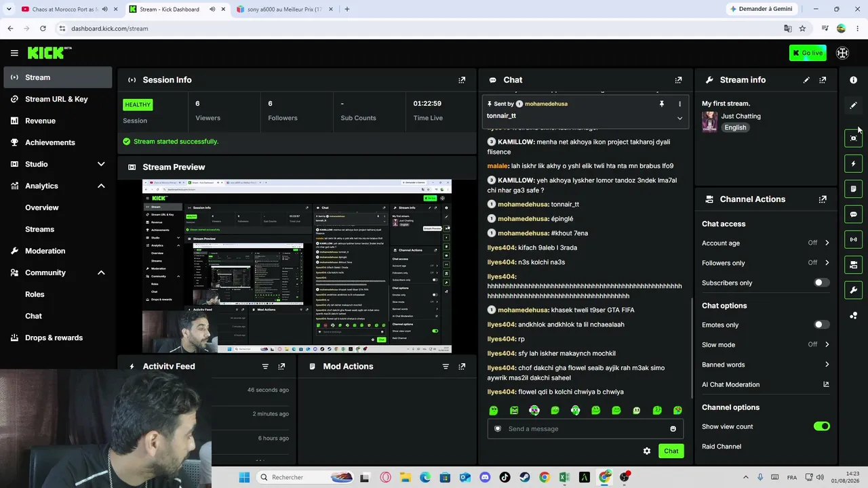Click the info icon in right rail
868x488 pixels.
click(853, 80)
